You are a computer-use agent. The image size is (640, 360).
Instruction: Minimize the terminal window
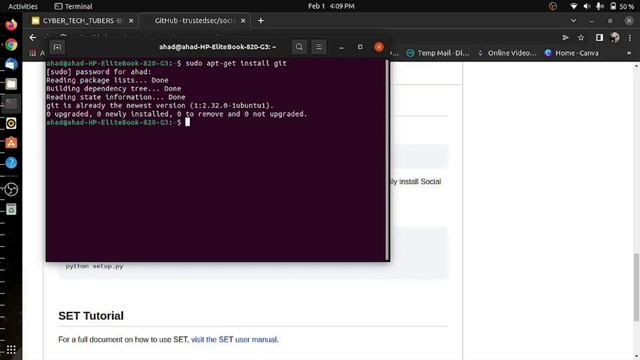click(341, 47)
